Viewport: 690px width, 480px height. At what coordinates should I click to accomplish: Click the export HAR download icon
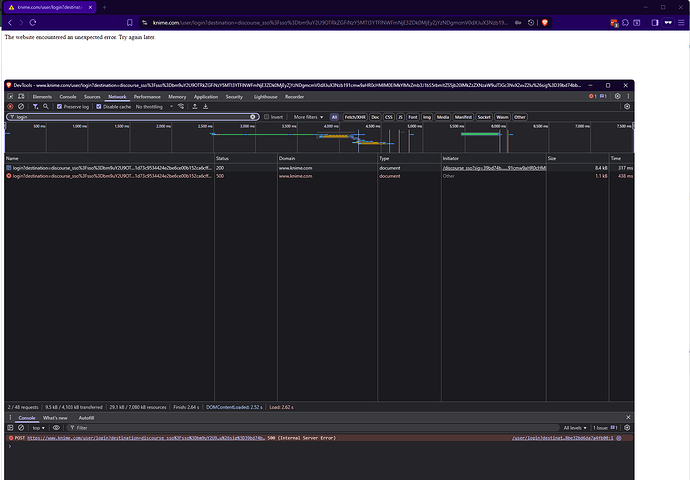tap(206, 106)
